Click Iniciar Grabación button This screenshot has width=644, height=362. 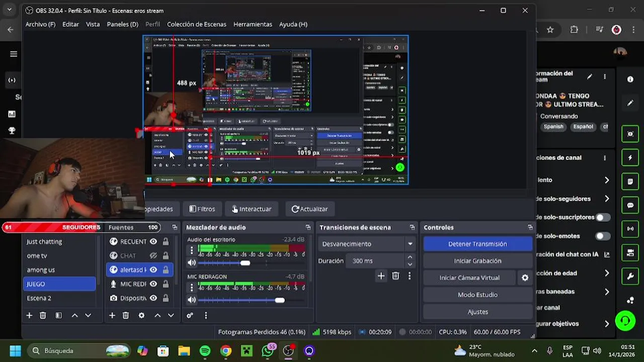(477, 261)
